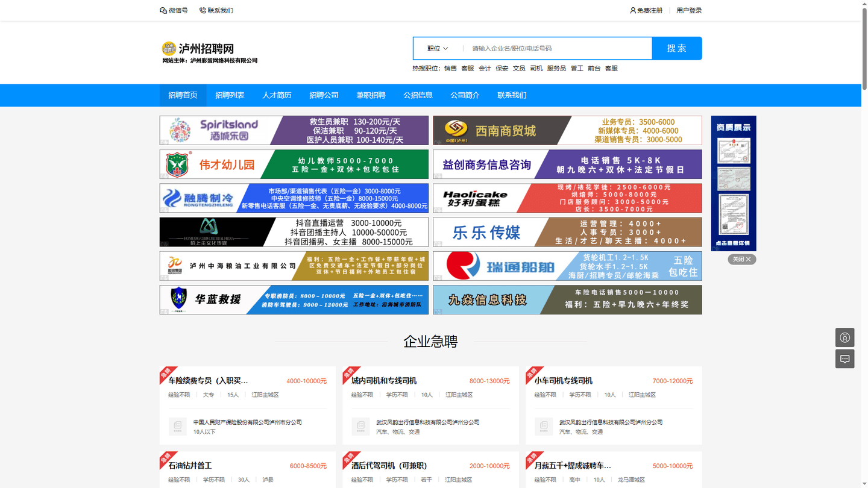Open the 公司简介 nav tab
Image resolution: width=868 pixels, height=488 pixels.
click(465, 95)
